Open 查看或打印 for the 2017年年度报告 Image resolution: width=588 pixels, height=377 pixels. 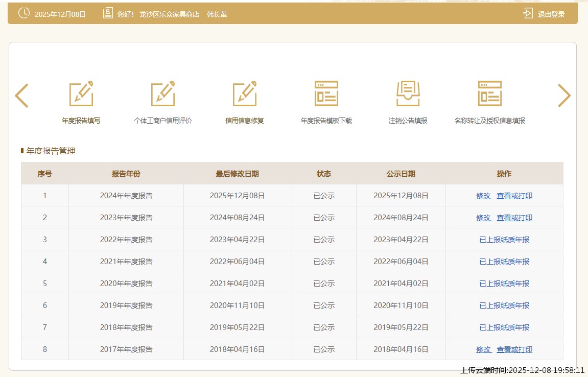tap(514, 349)
